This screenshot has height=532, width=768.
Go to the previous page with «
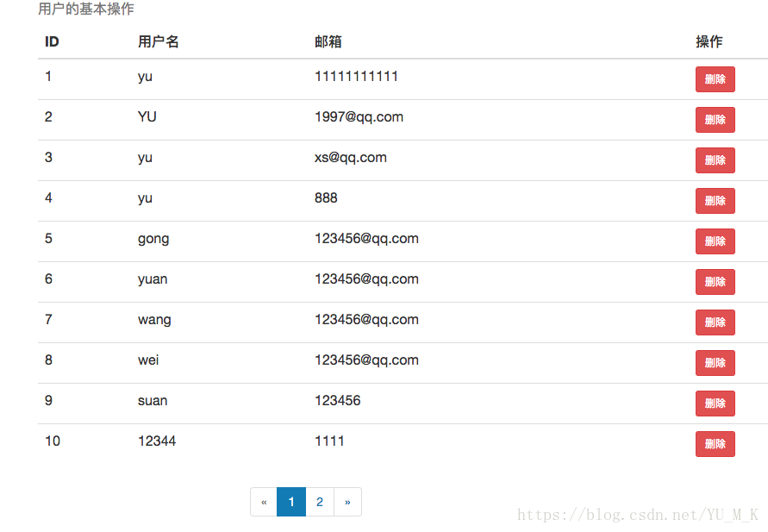(264, 502)
